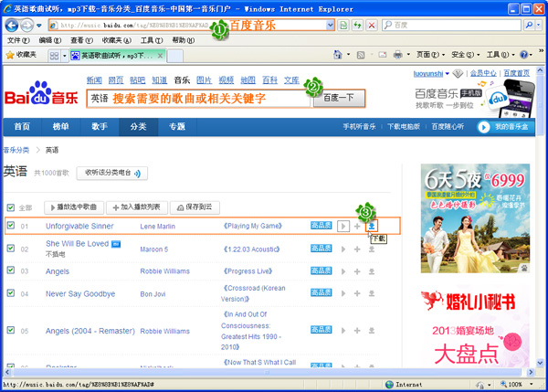
Task: Open the search provider dropdown arrow
Action: click(x=539, y=26)
